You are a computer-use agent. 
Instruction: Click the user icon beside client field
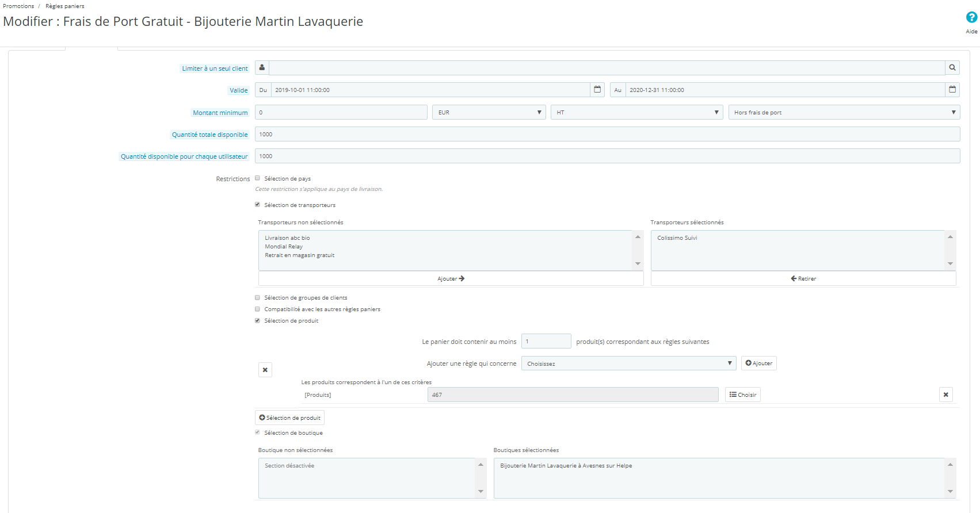point(262,68)
